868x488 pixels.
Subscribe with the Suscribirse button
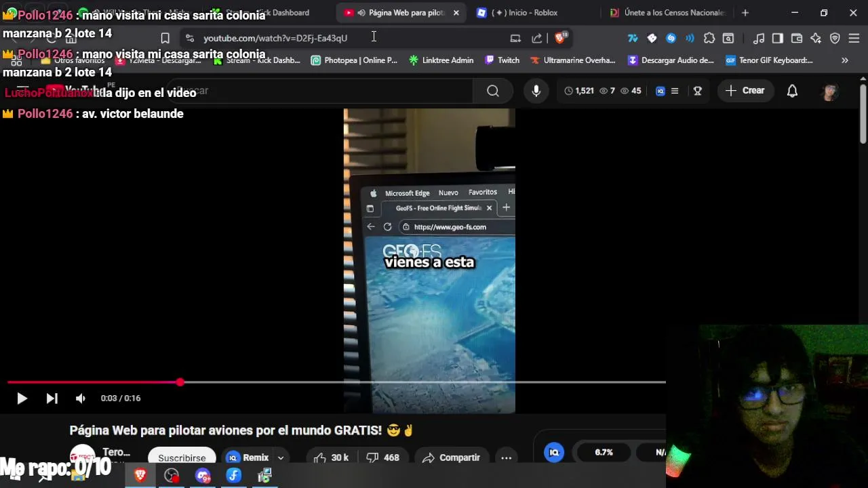click(182, 457)
